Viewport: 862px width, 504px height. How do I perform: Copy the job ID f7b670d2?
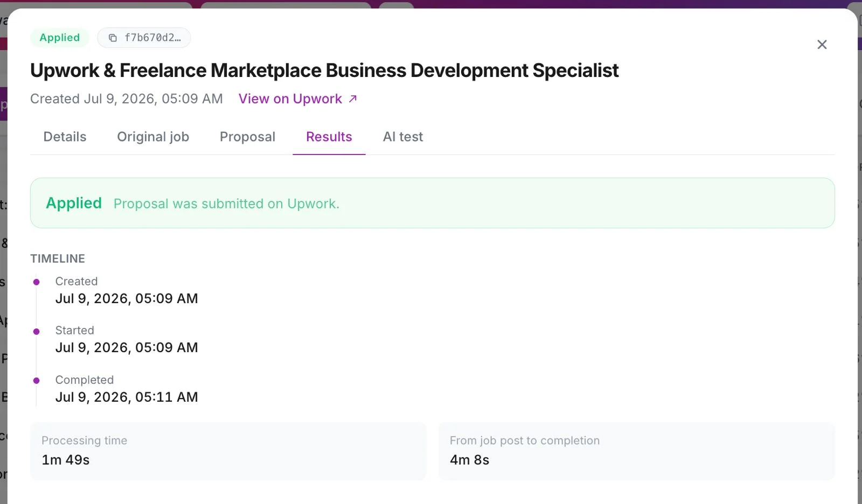[x=144, y=38]
